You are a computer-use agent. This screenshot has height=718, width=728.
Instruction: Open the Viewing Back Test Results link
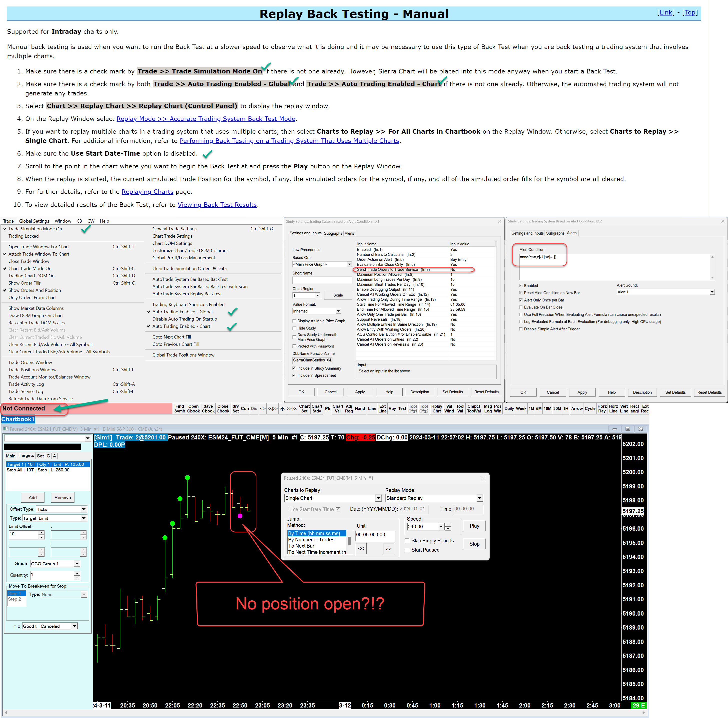coord(217,205)
